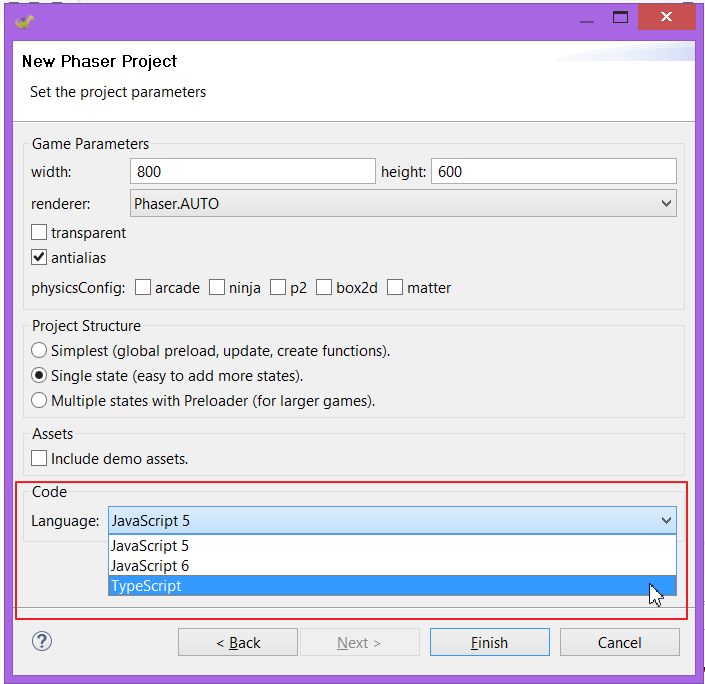Image resolution: width=705 pixels, height=684 pixels.
Task: Open the renderer Phaser.AUTO dropdown
Action: point(403,203)
